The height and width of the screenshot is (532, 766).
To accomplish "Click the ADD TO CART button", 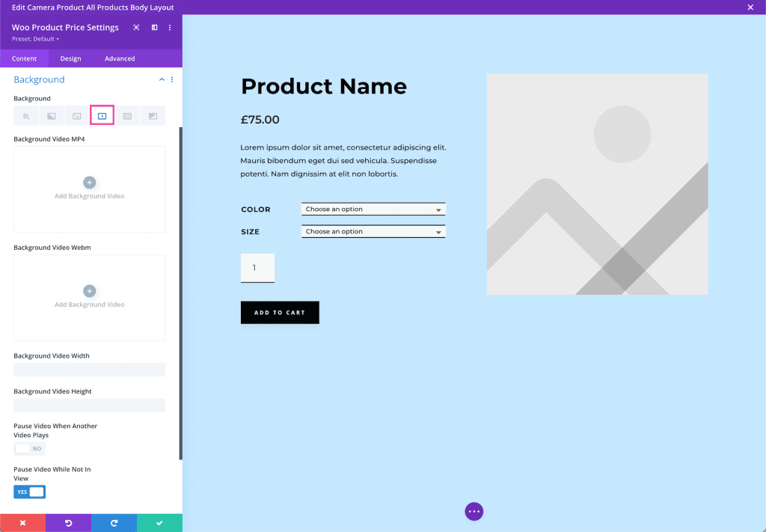I will pyautogui.click(x=280, y=312).
